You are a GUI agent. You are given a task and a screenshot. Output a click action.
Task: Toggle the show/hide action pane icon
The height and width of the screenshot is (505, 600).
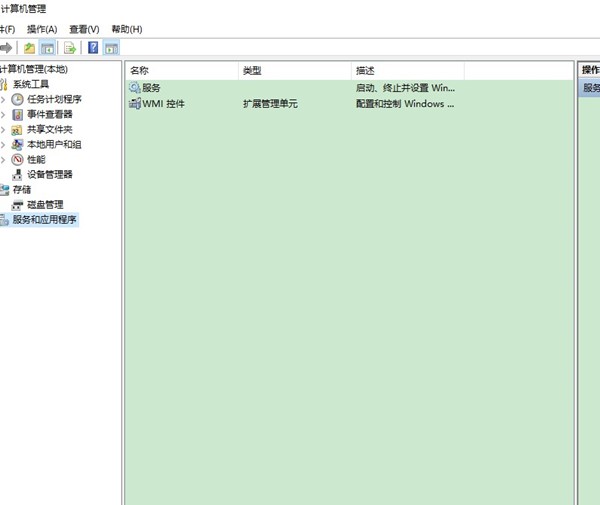point(111,47)
